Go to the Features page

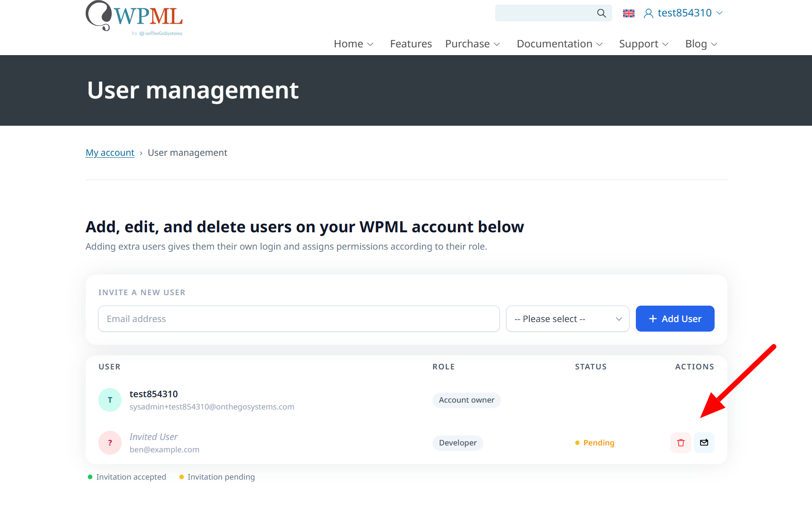point(411,44)
